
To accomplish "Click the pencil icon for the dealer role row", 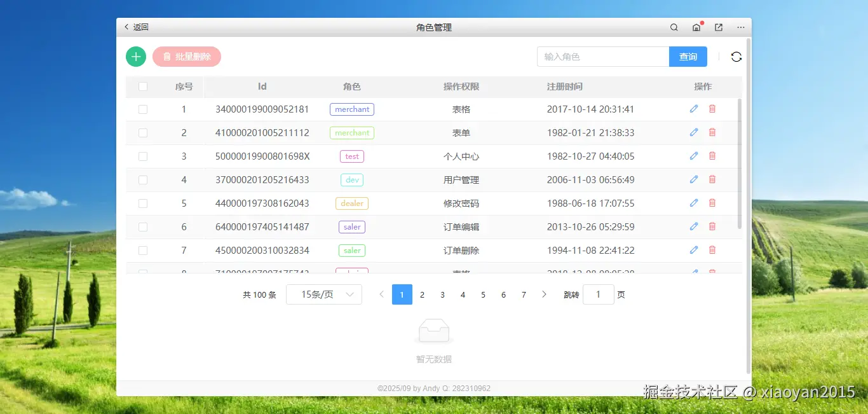I will (x=693, y=203).
